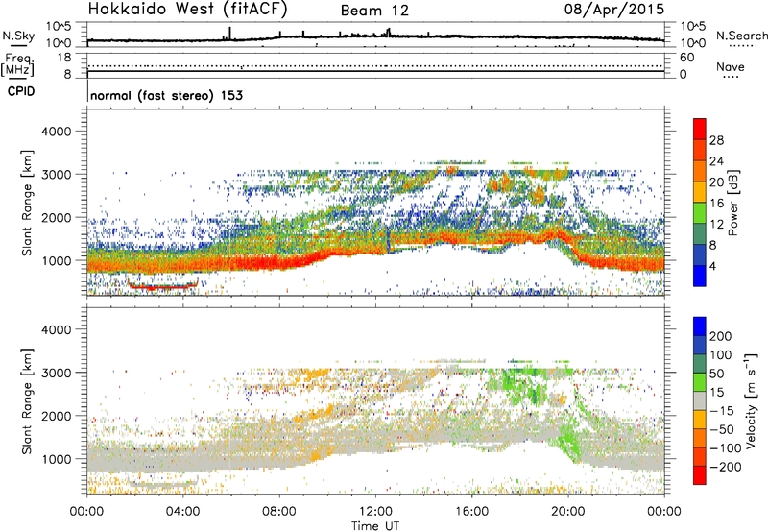768x532 pixels.
Task: Click the 'Power [dB]' colorbar title
Action: click(732, 203)
